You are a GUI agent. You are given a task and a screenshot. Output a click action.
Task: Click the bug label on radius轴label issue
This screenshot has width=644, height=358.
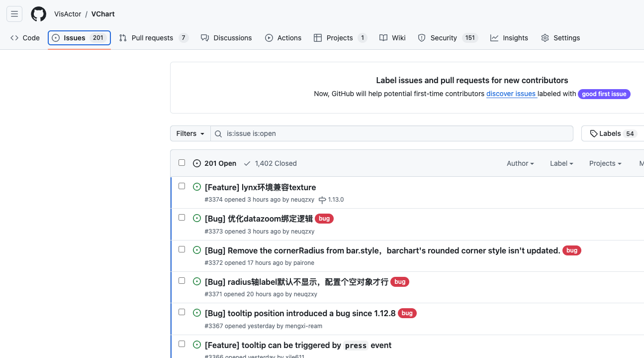pyautogui.click(x=400, y=282)
